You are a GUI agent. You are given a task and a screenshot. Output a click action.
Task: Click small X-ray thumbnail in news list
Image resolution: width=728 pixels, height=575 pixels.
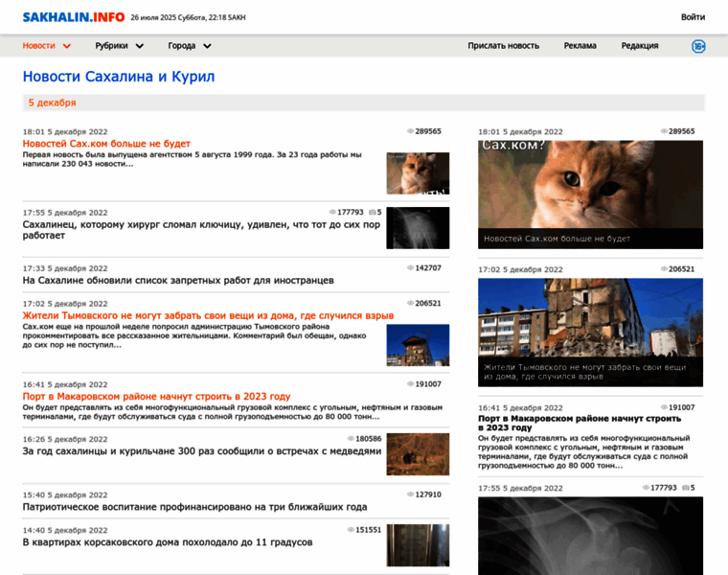(418, 228)
